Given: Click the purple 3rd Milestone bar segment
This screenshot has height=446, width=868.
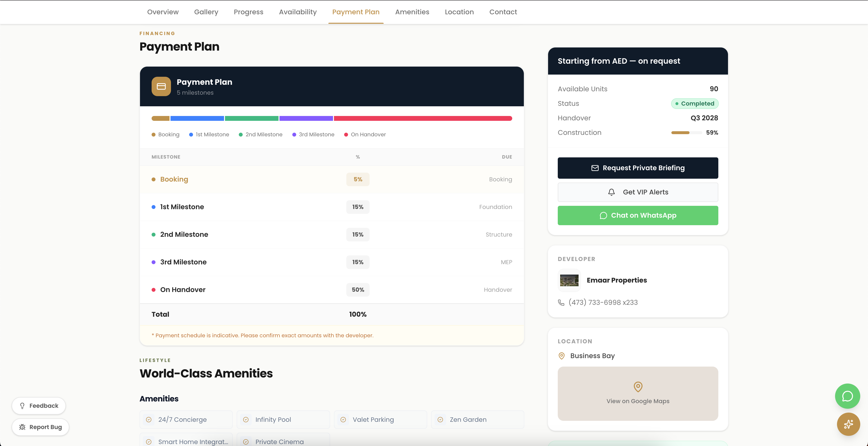Looking at the screenshot, I should 306,118.
